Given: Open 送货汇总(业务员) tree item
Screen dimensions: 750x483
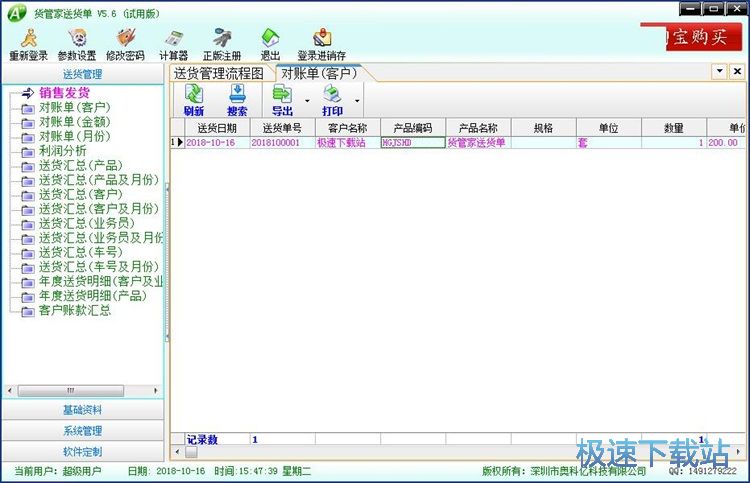Looking at the screenshot, I should (x=87, y=223).
